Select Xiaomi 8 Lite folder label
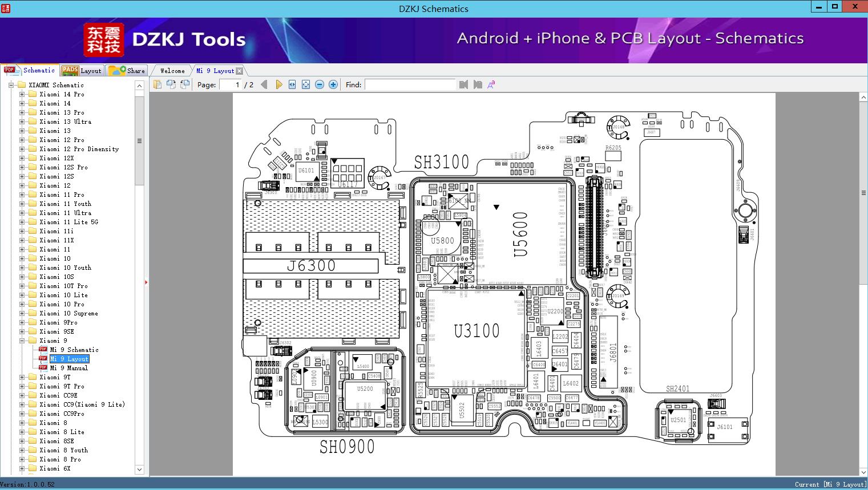 click(x=62, y=432)
